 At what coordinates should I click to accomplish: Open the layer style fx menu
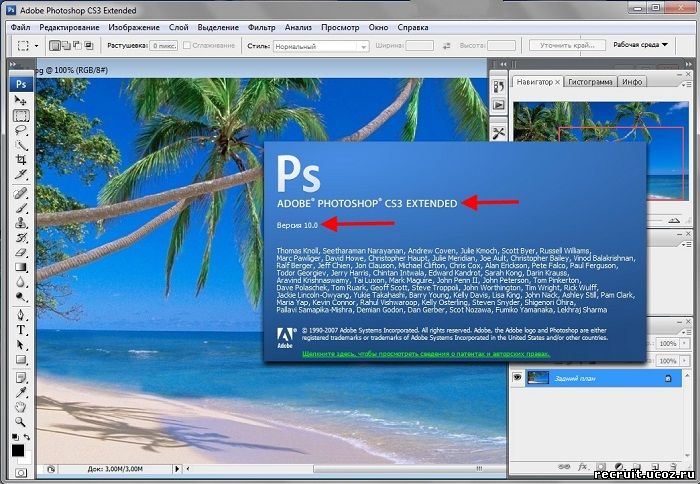click(x=583, y=467)
